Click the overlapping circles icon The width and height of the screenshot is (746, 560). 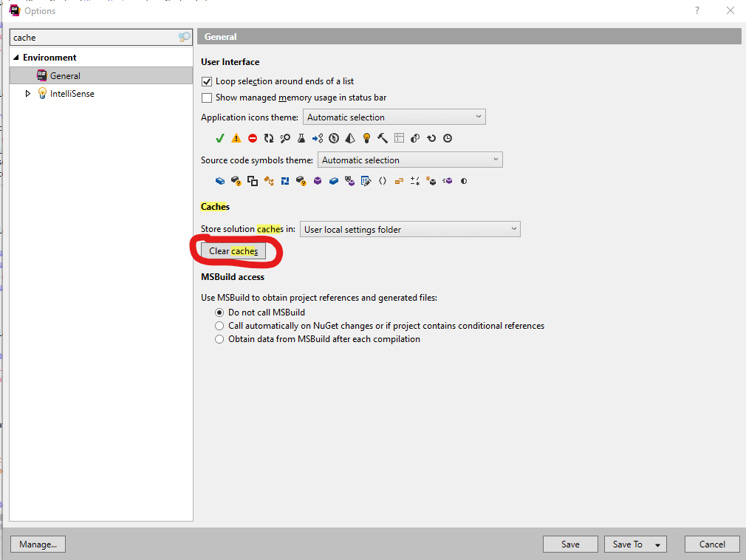pyautogui.click(x=415, y=138)
